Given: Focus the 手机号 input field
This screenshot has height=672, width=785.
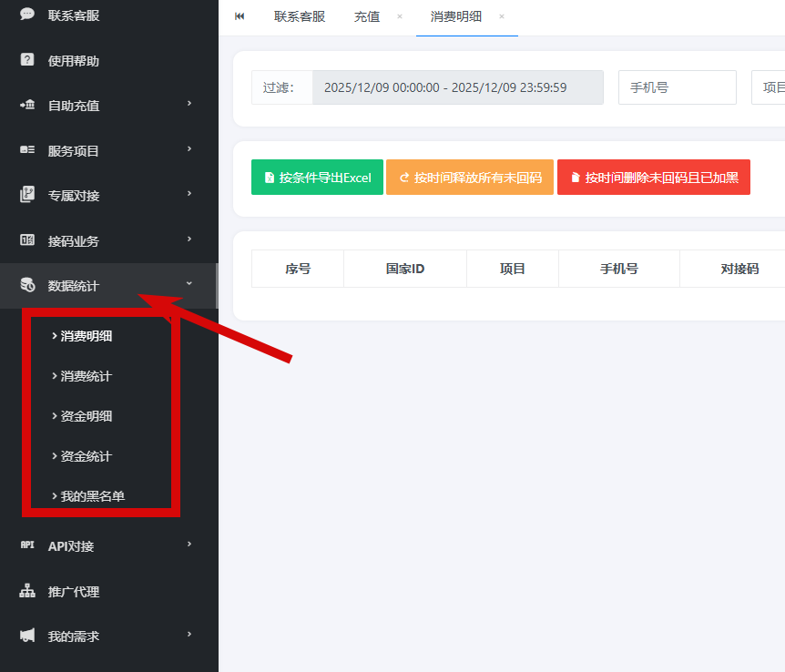Looking at the screenshot, I should 678,87.
